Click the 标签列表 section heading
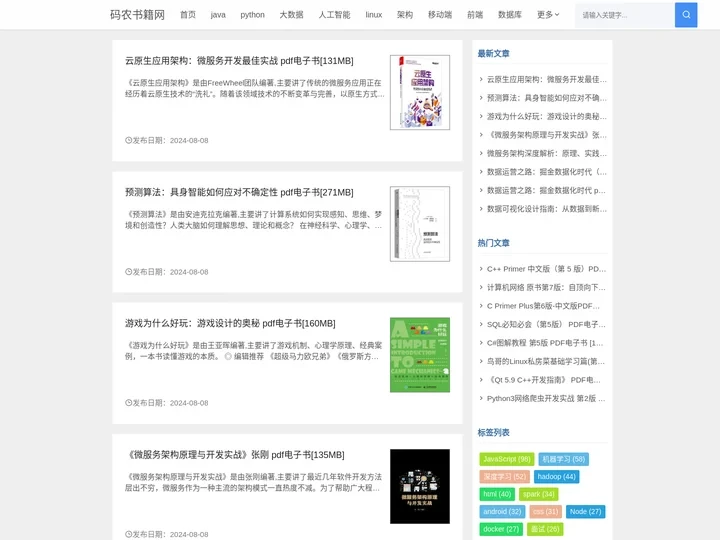 coord(494,433)
